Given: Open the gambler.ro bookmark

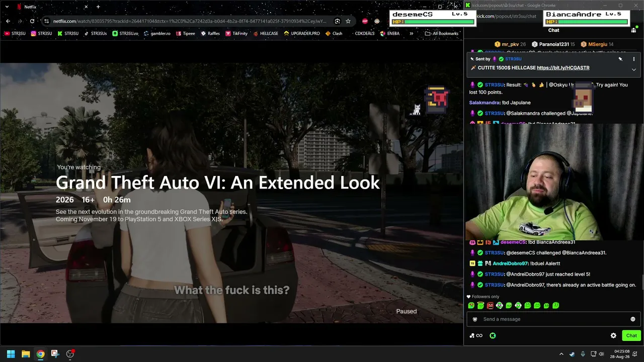Looking at the screenshot, I should (x=157, y=34).
